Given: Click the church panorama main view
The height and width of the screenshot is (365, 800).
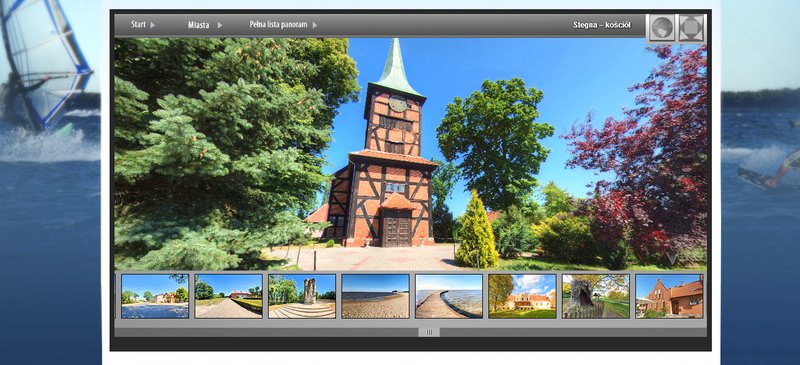Looking at the screenshot, I should tap(411, 153).
